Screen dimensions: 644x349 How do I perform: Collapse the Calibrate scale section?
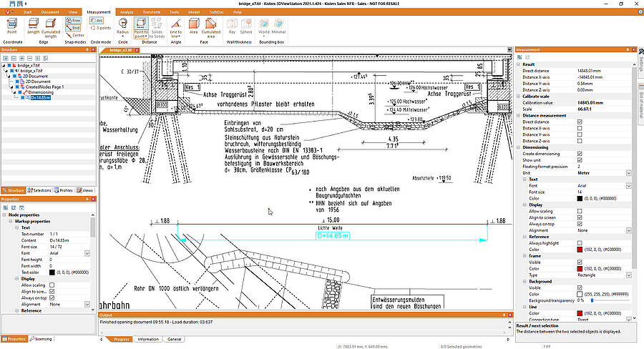click(x=519, y=97)
